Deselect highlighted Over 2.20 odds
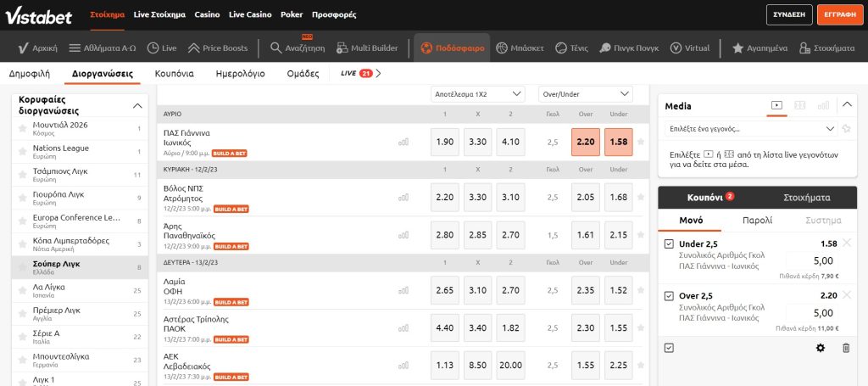 586,143
